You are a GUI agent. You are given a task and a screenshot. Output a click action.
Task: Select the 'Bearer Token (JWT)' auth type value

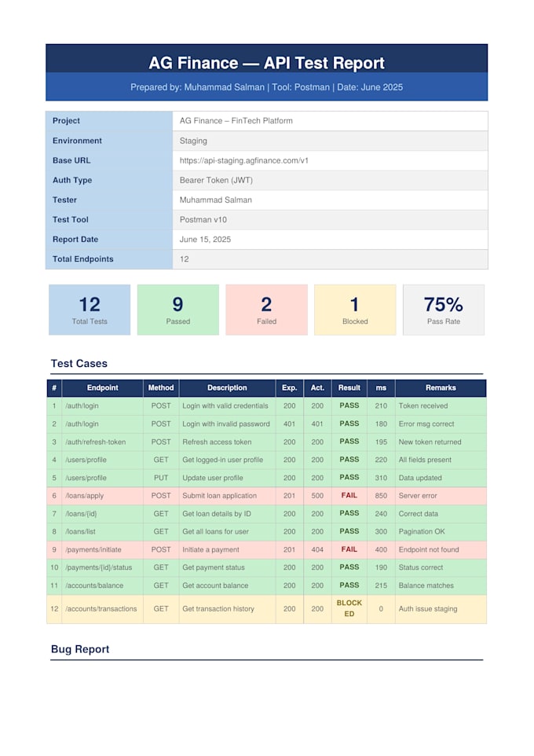pyautogui.click(x=216, y=180)
